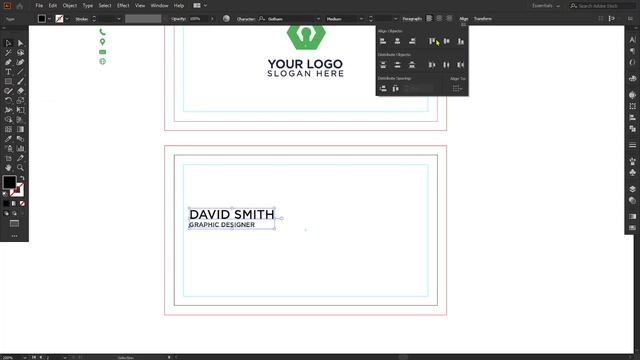Open the Object menu
This screenshot has width=640, height=360.
[70, 6]
